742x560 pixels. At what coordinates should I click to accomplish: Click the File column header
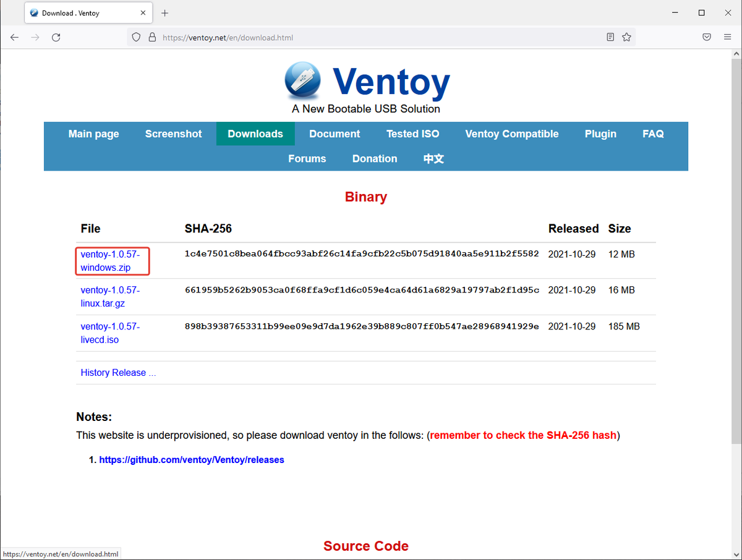pos(90,229)
